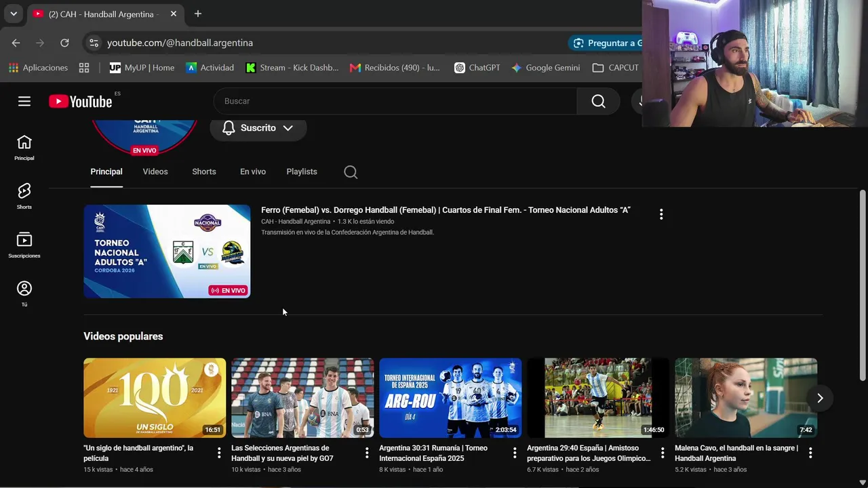
Task: Go to YouTube home via logo
Action: [x=80, y=101]
